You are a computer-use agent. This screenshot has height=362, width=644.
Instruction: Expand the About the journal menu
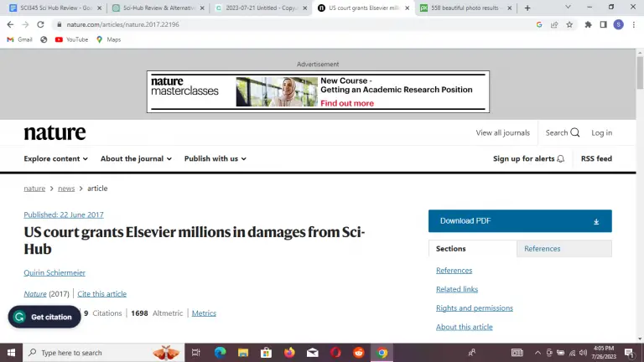click(x=136, y=158)
